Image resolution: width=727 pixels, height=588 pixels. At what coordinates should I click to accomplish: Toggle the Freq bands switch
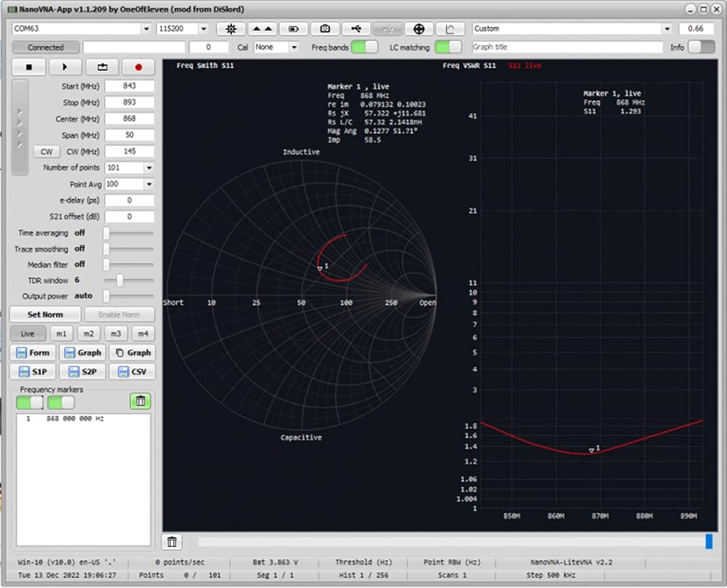[x=364, y=47]
